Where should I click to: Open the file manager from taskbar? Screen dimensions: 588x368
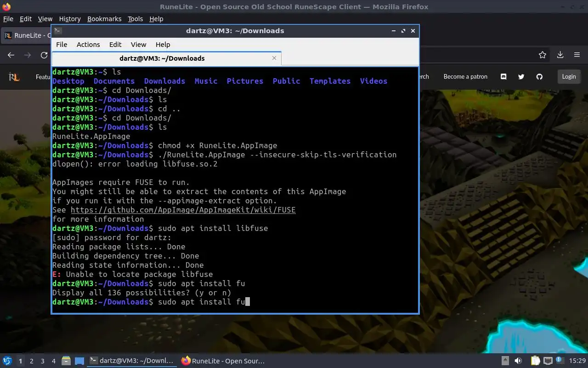66,361
